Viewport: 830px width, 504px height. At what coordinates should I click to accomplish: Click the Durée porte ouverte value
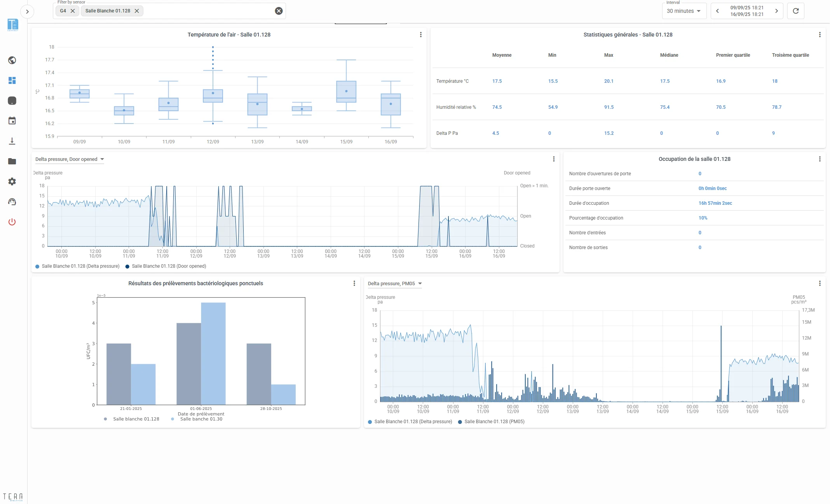[x=712, y=188]
